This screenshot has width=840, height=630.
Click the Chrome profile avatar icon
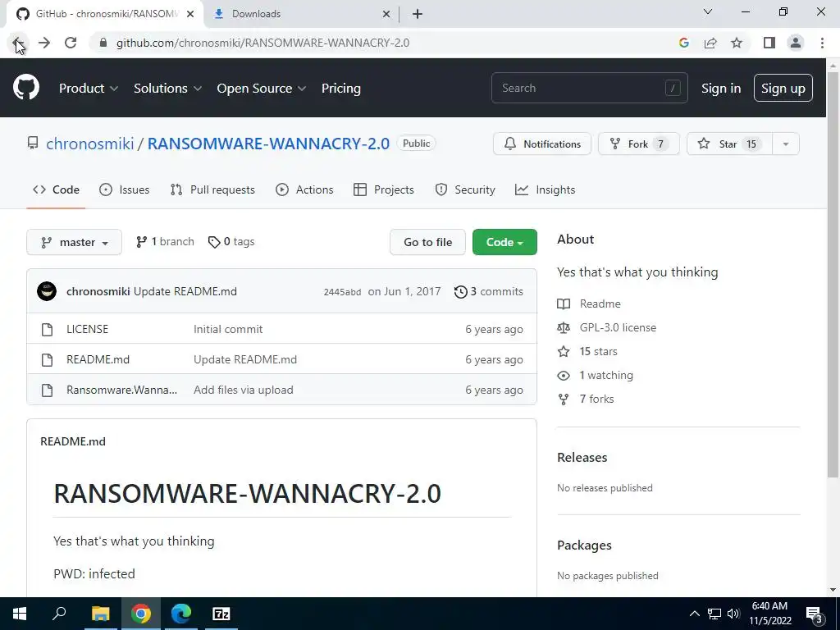point(796,43)
